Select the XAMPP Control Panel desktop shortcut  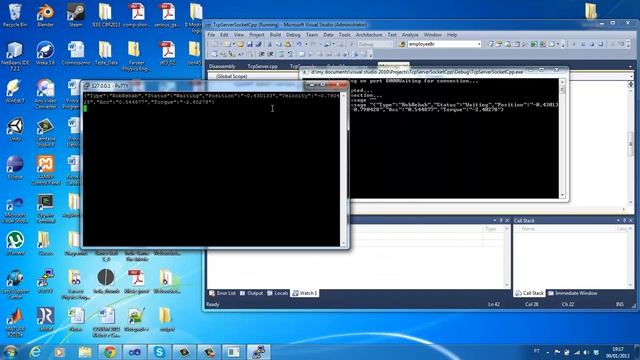[x=45, y=170]
